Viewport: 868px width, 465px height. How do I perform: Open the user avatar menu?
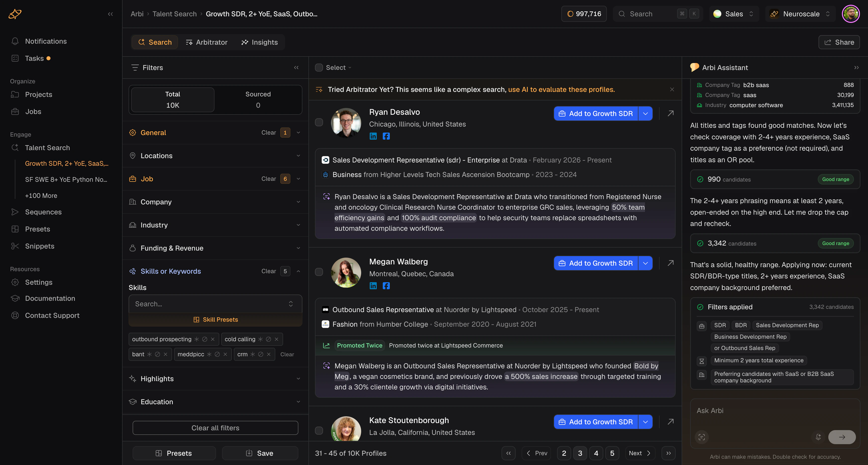tap(850, 14)
